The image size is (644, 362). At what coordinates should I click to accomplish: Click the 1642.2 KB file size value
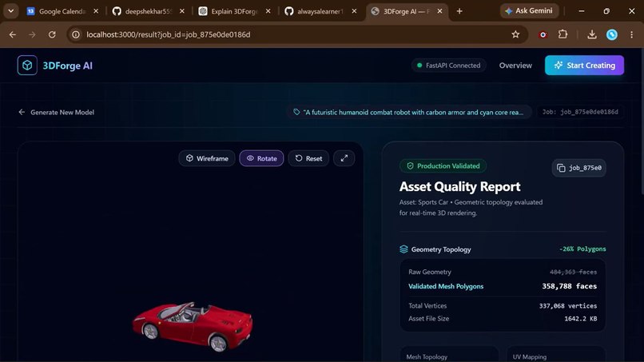point(581,318)
